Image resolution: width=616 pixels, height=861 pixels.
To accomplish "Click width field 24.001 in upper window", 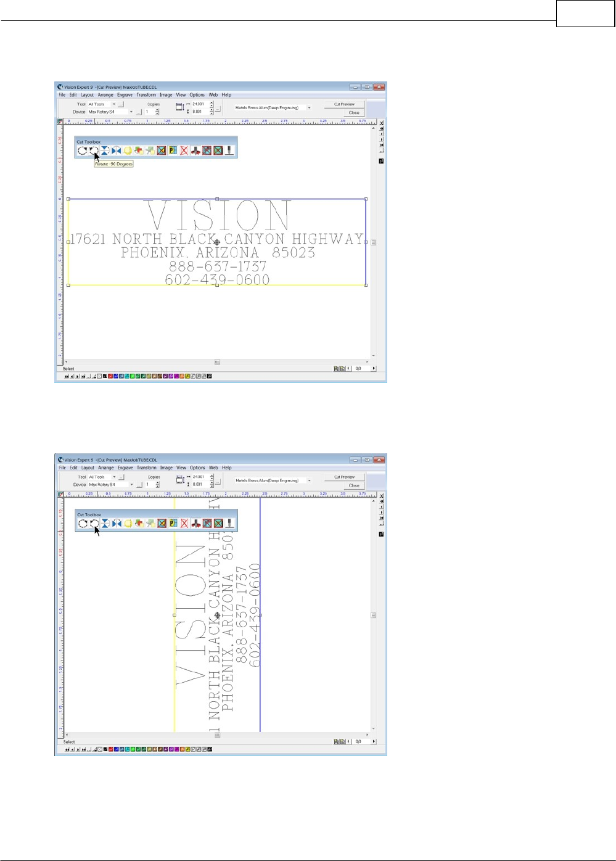I will click(x=199, y=104).
